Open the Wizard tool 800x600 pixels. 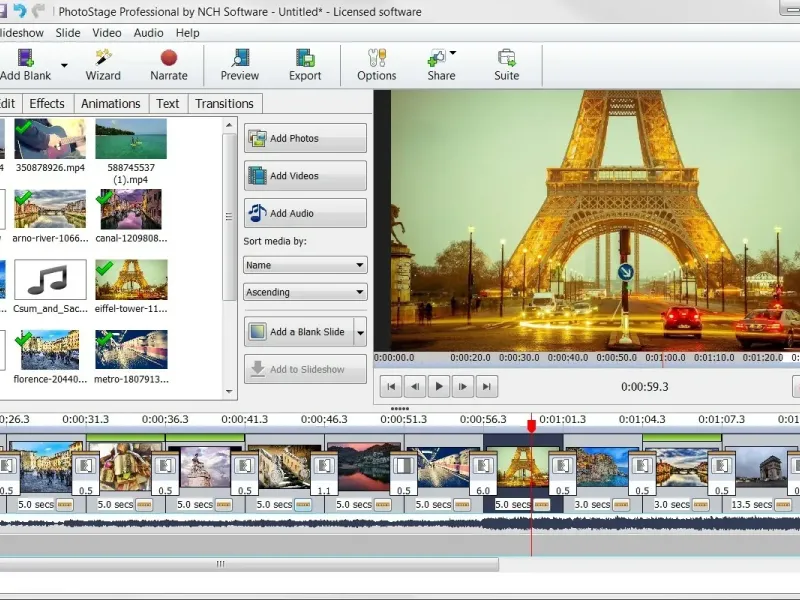pyautogui.click(x=103, y=65)
